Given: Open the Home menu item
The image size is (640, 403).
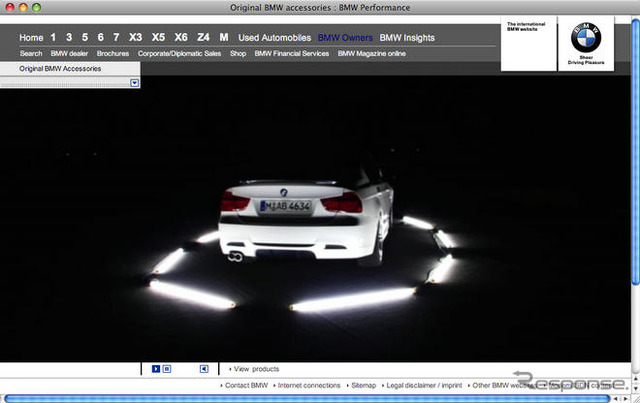Looking at the screenshot, I should click(31, 38).
